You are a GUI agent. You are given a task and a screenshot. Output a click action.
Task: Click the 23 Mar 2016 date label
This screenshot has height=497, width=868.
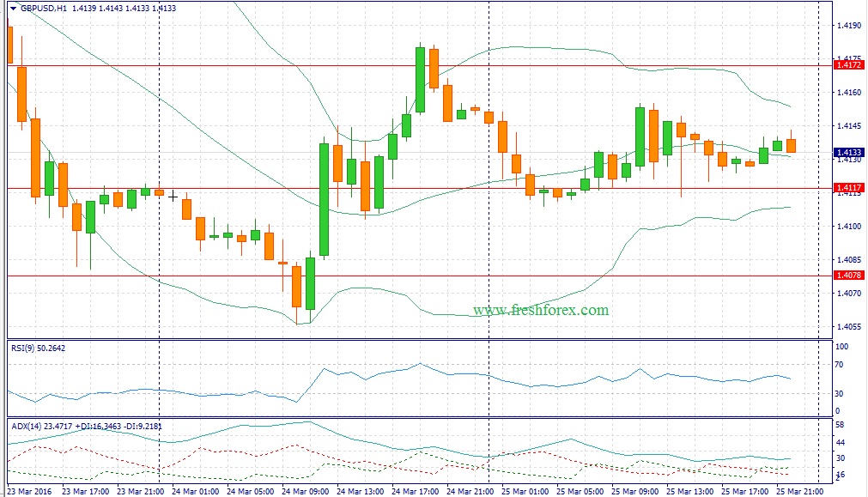point(30,492)
